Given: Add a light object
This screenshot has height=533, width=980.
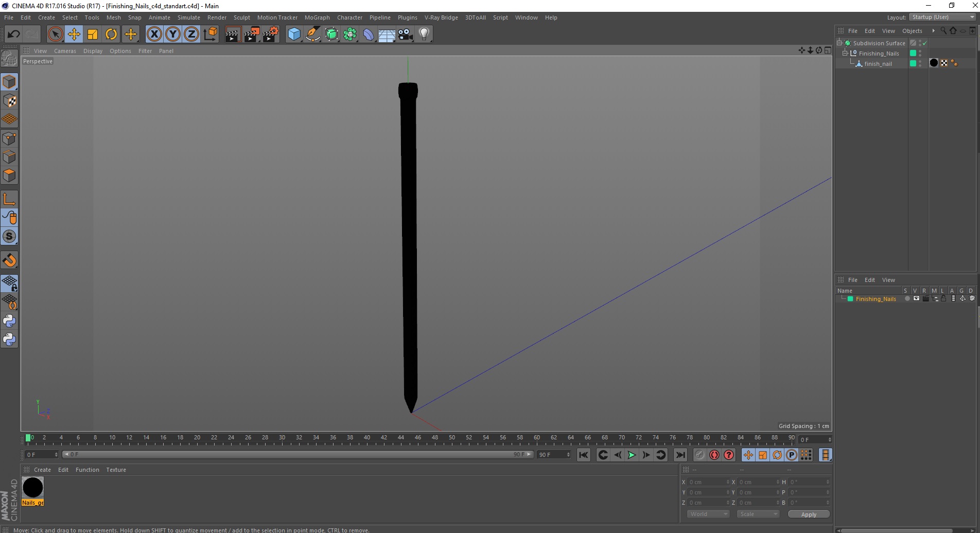Looking at the screenshot, I should [x=424, y=34].
